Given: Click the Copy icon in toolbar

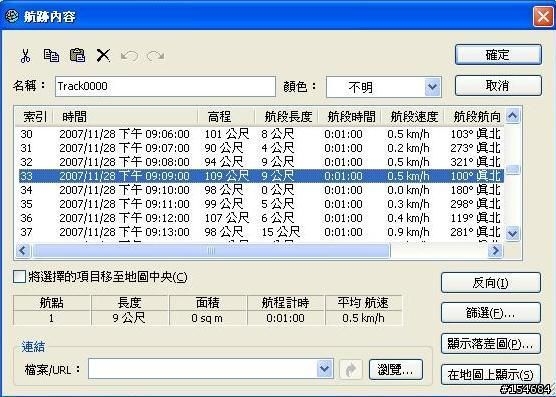Looking at the screenshot, I should (51, 56).
